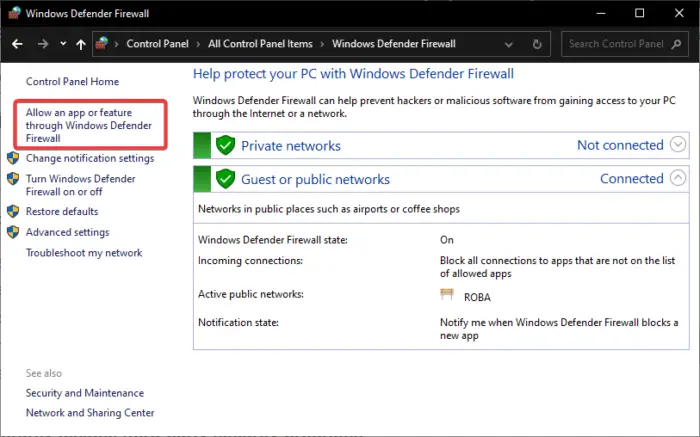Click the Not connected status text
Viewport: 700px width, 437px height.
[620, 145]
